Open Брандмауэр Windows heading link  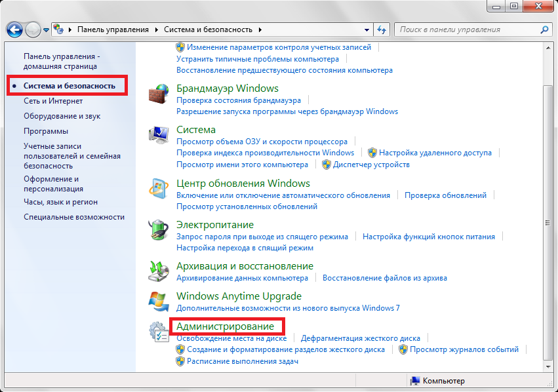click(x=228, y=88)
